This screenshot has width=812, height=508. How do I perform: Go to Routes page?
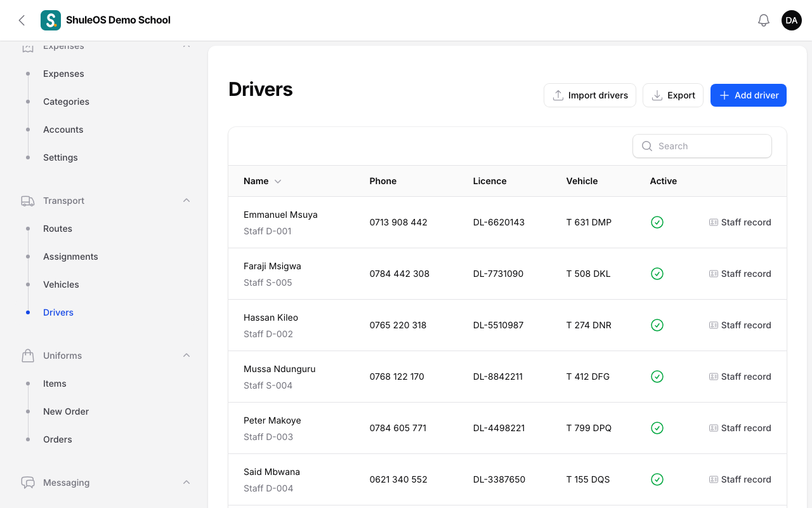pos(58,229)
